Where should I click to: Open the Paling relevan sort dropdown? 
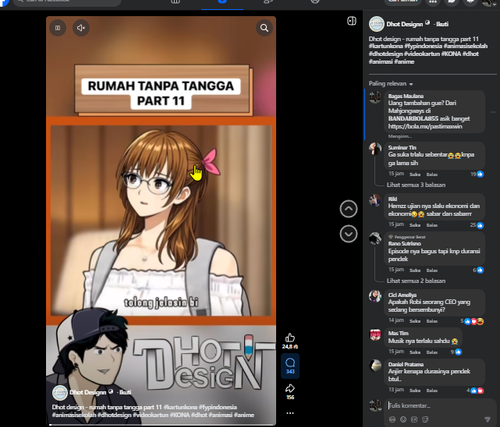(391, 84)
